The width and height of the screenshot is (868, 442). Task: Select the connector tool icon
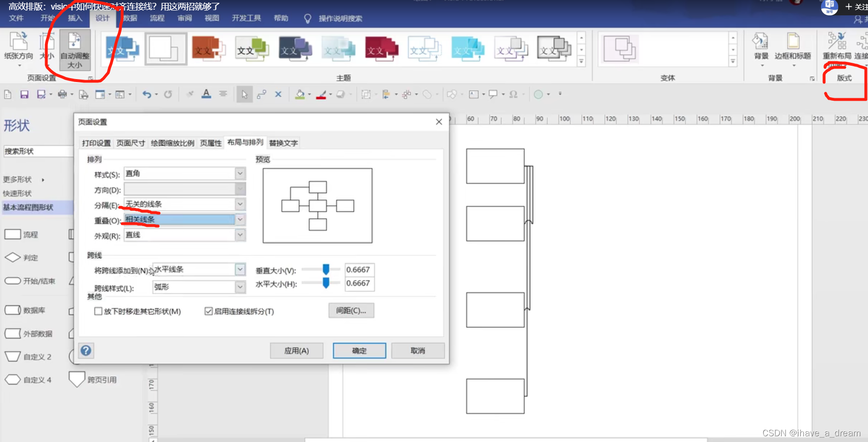pos(262,94)
